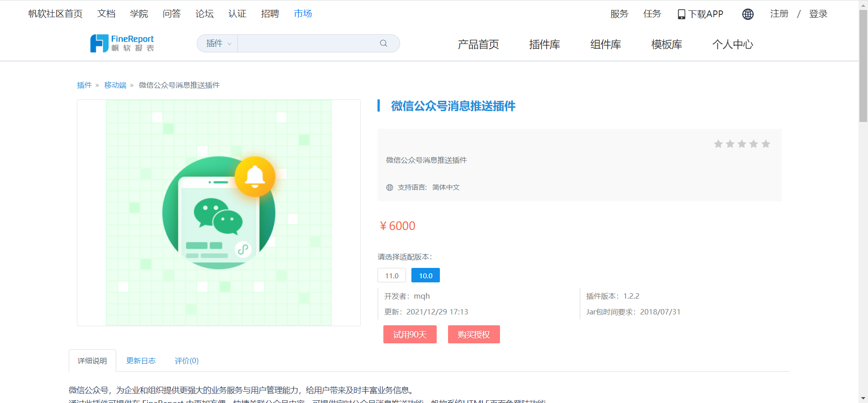
Task: Click the Jar date 2018/07/31 text
Action: tap(660, 312)
